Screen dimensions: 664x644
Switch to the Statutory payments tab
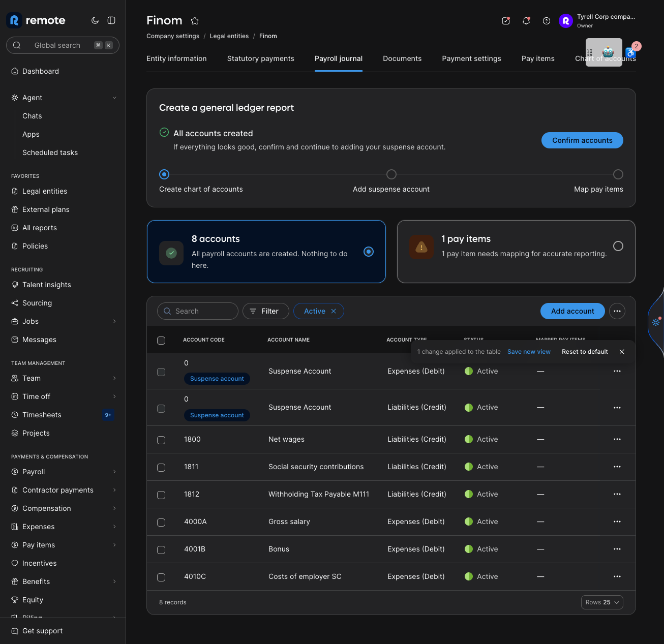point(261,58)
